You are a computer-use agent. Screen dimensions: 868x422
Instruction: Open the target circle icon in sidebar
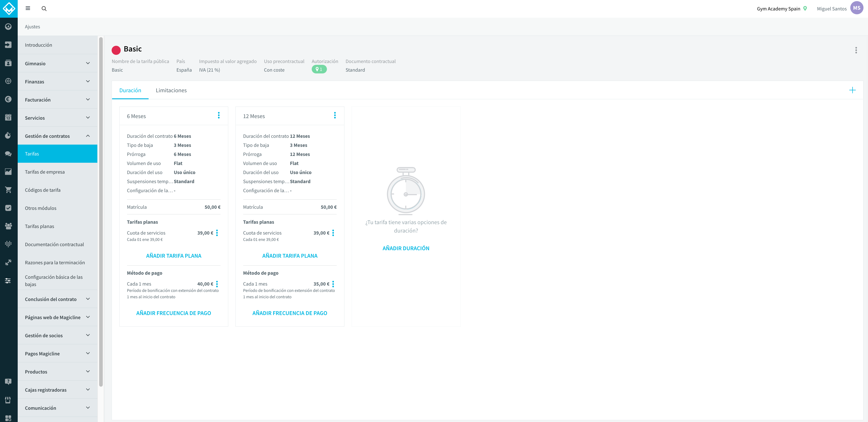tap(8, 81)
